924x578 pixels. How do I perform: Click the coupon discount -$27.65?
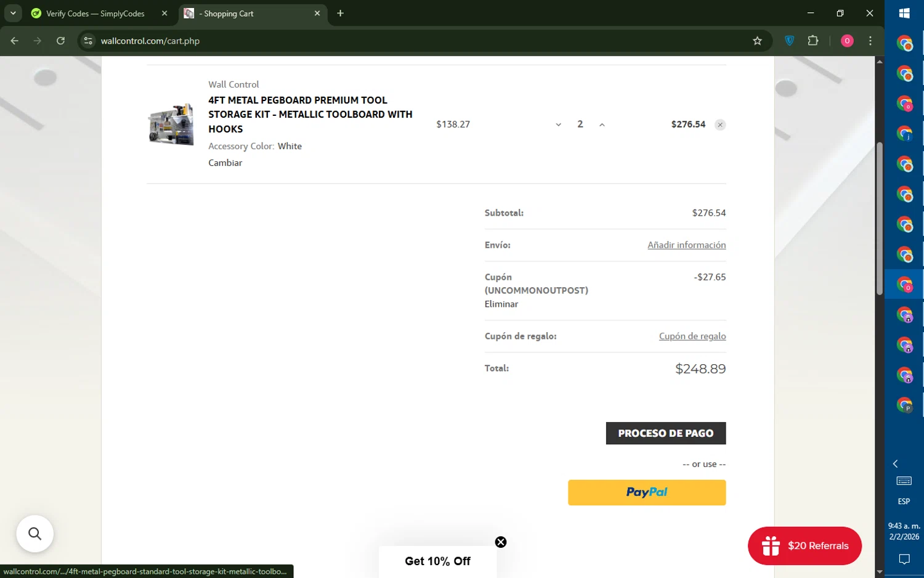[710, 277]
